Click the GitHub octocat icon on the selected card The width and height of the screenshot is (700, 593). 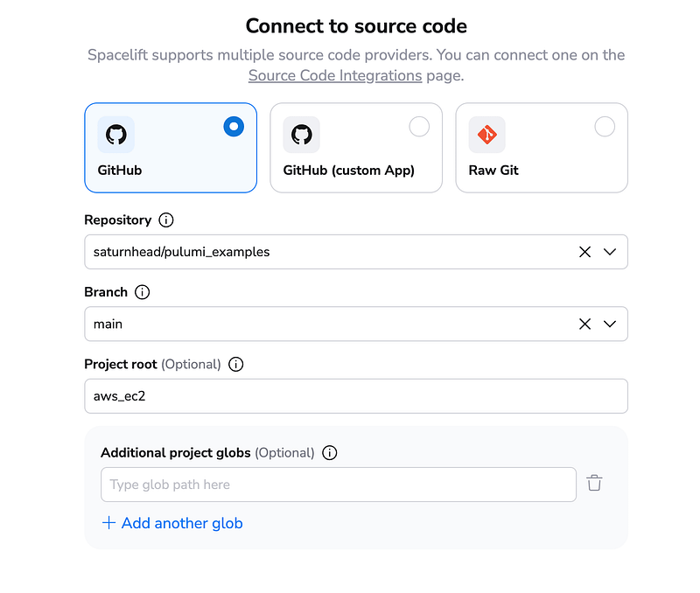coord(115,135)
